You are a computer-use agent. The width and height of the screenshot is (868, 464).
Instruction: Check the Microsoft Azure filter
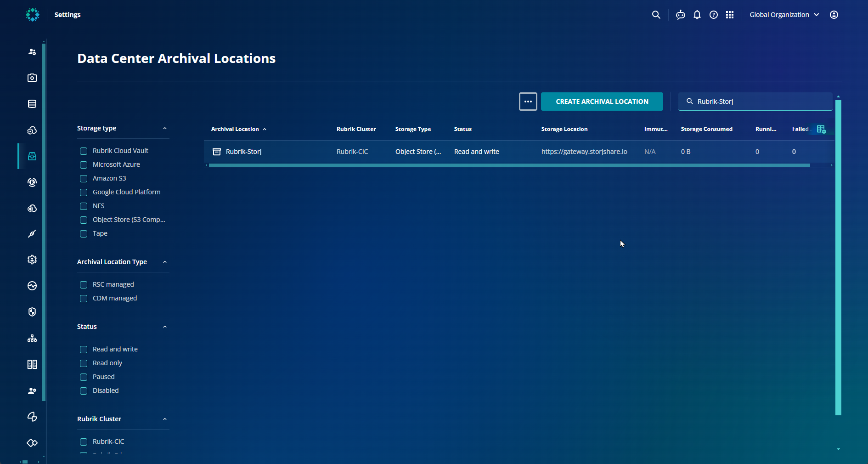pyautogui.click(x=84, y=165)
